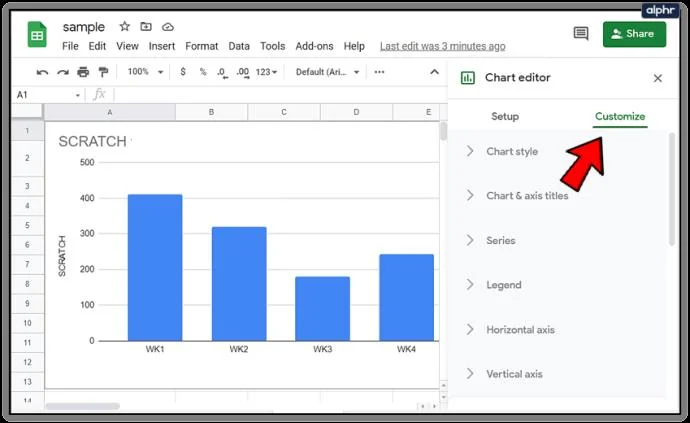The width and height of the screenshot is (690, 423).
Task: Click the A1 name box field
Action: point(48,95)
